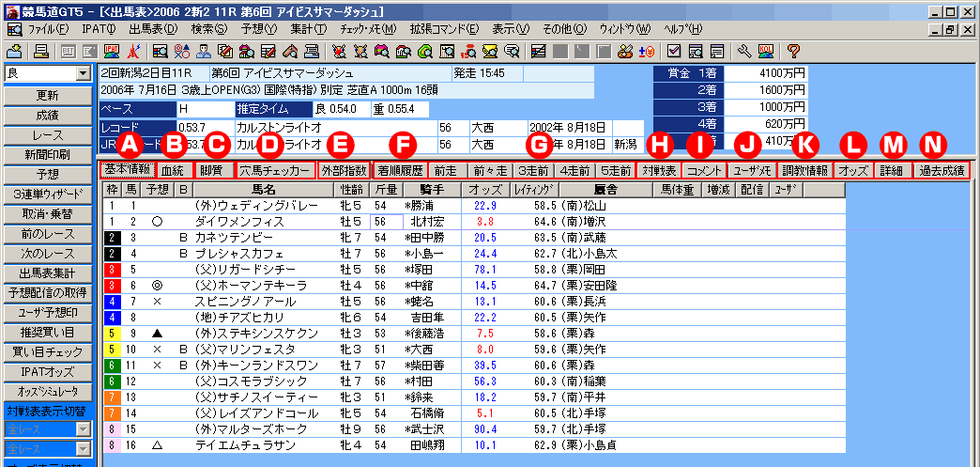
Task: Switch to the オッズ tab
Action: click(x=852, y=171)
